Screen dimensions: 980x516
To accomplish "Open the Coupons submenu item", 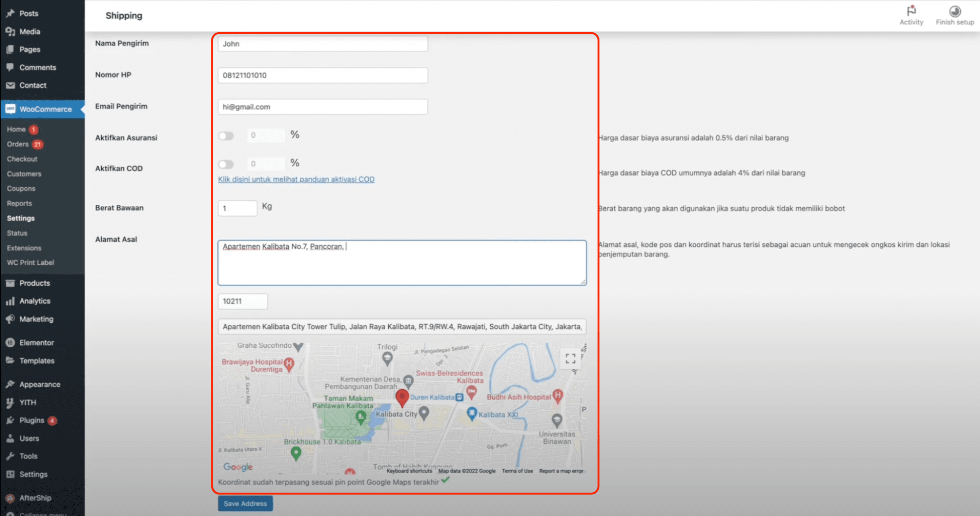I will [x=21, y=189].
